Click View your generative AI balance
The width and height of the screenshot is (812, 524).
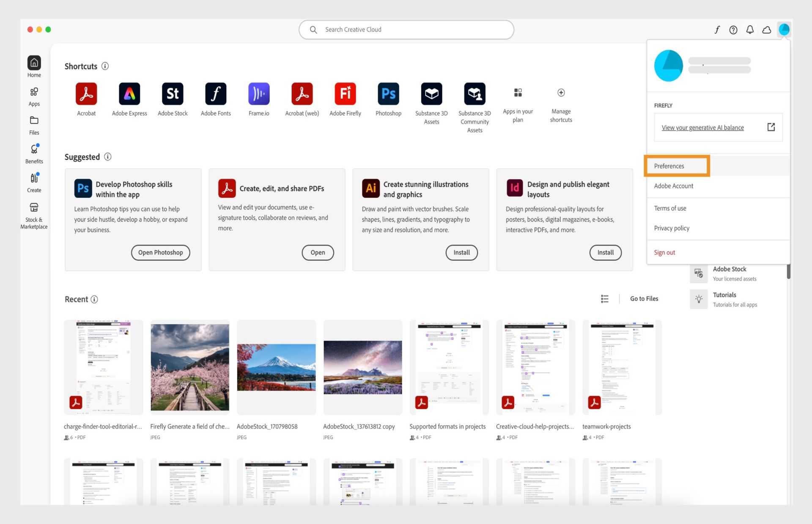pyautogui.click(x=702, y=128)
